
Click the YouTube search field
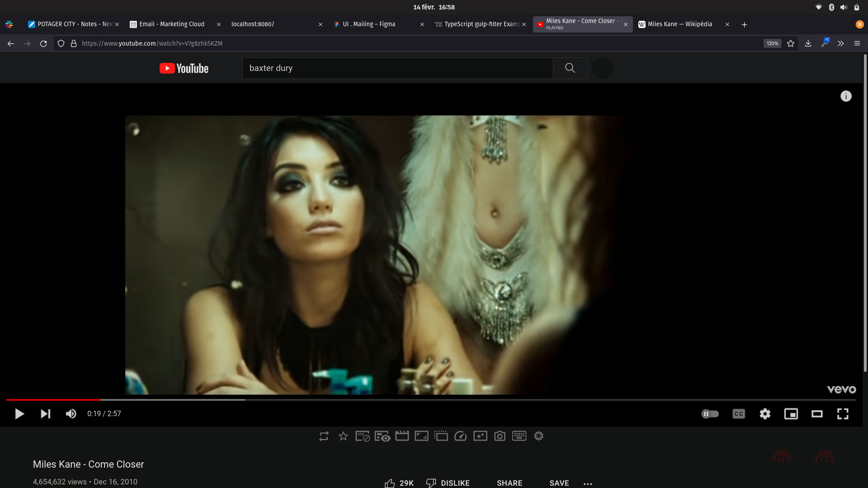pos(398,68)
